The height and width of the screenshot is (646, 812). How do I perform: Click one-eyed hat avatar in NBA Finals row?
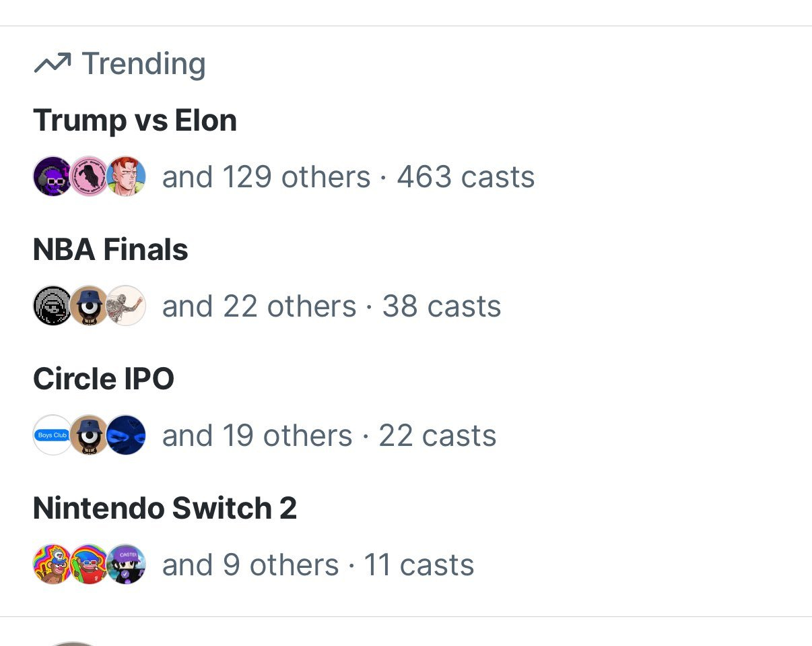coord(89,306)
